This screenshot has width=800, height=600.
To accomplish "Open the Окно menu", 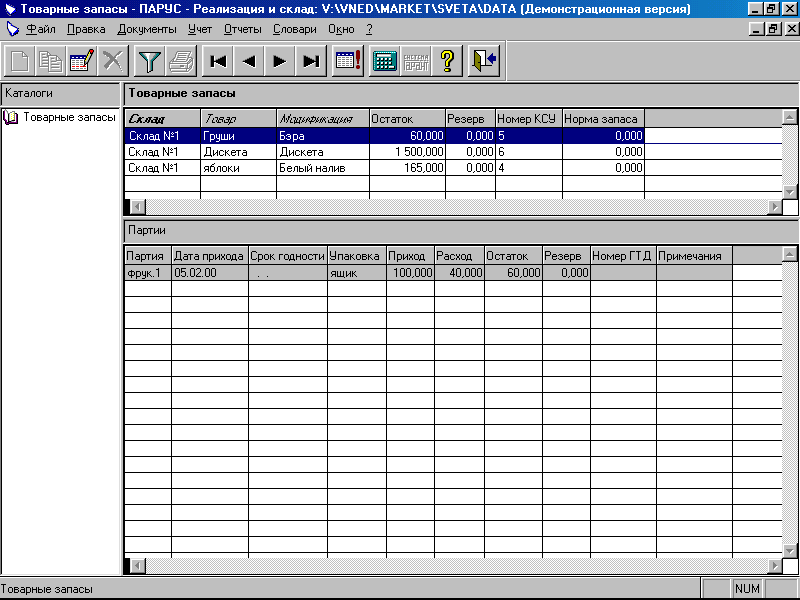I will pos(341,29).
